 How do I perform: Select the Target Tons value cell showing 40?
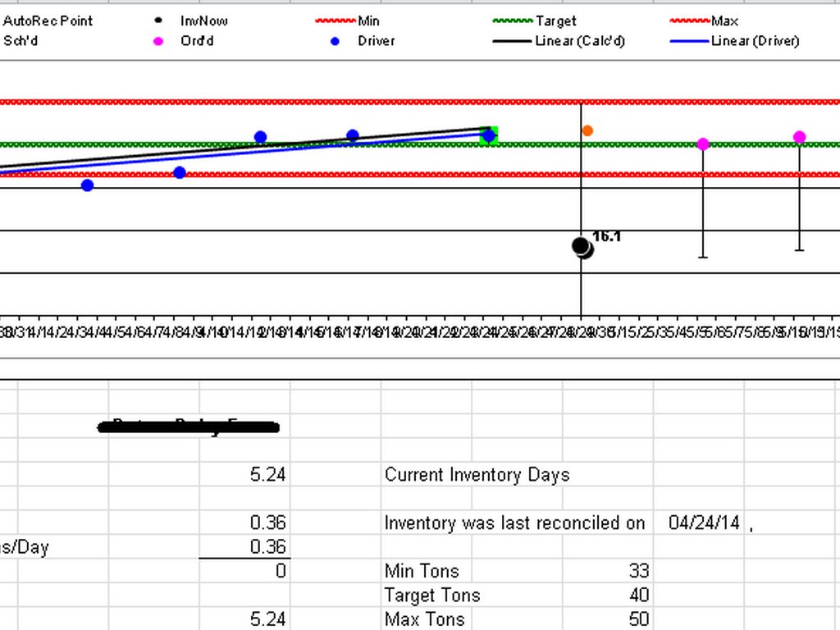coord(638,595)
